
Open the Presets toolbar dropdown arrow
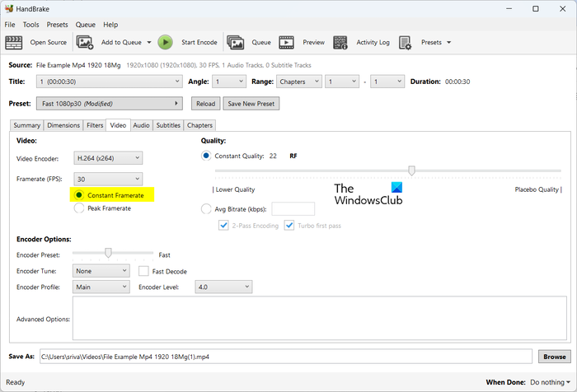coord(449,43)
